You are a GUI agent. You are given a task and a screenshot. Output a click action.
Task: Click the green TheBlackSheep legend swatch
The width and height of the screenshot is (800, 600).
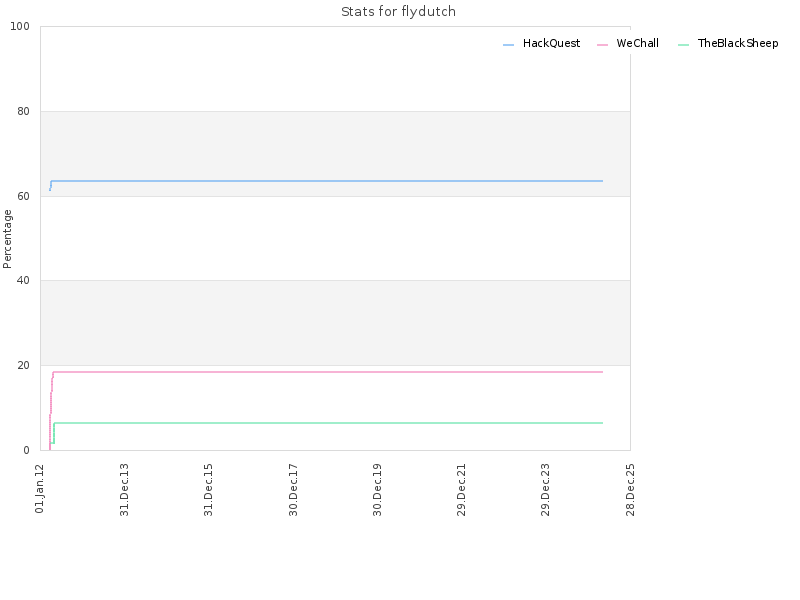coord(683,45)
